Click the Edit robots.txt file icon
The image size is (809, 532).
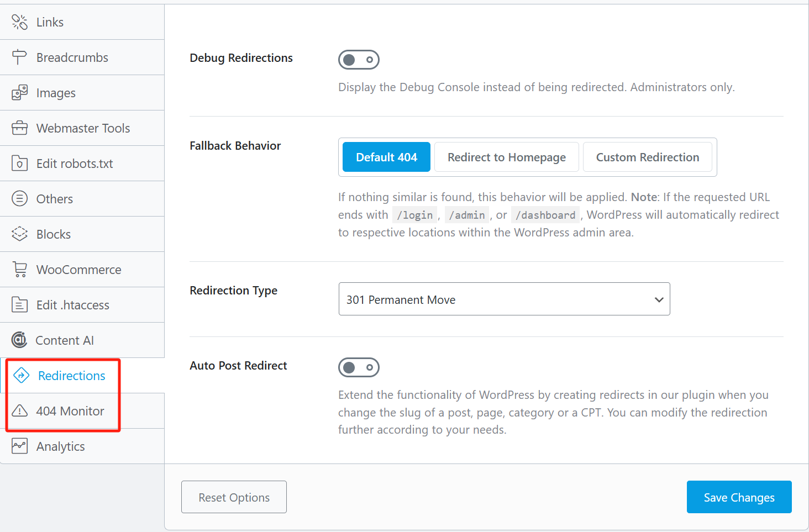[19, 164]
